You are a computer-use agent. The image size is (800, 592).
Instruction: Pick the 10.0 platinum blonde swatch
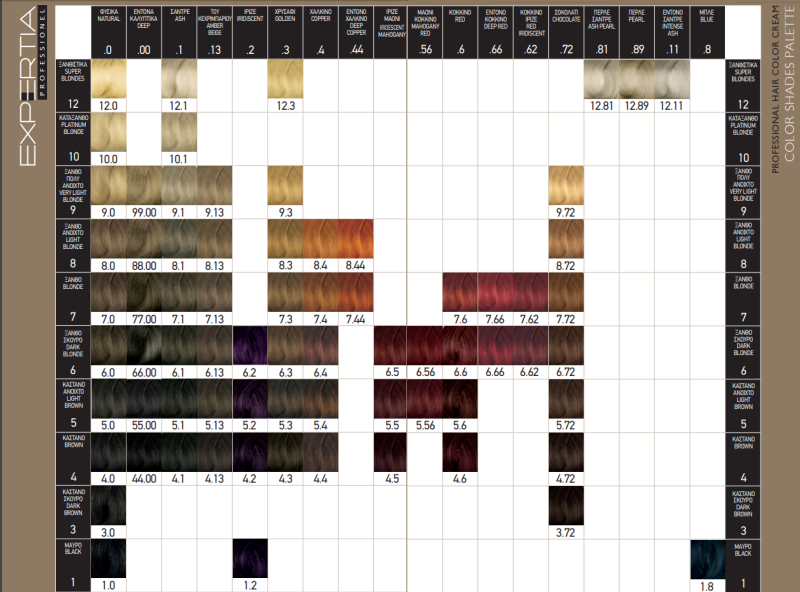click(x=108, y=132)
